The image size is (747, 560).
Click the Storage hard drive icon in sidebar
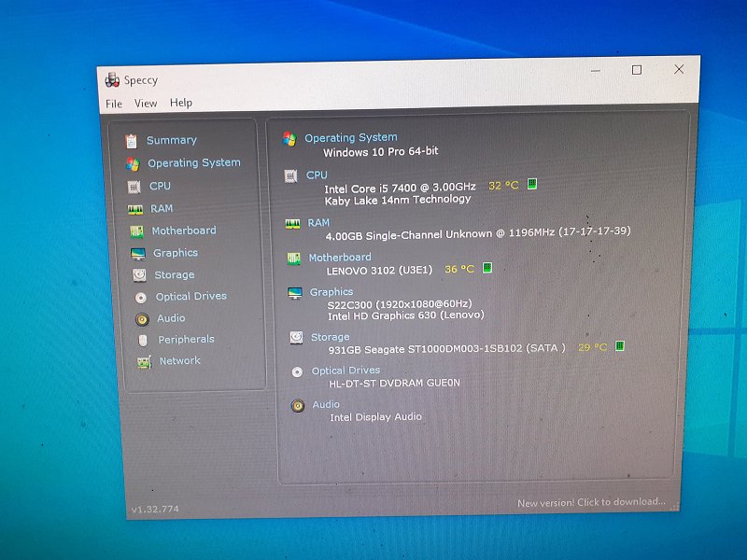[x=139, y=275]
